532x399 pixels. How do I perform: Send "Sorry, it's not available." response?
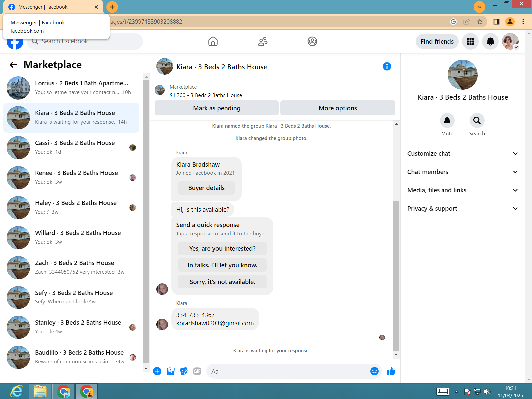(222, 282)
